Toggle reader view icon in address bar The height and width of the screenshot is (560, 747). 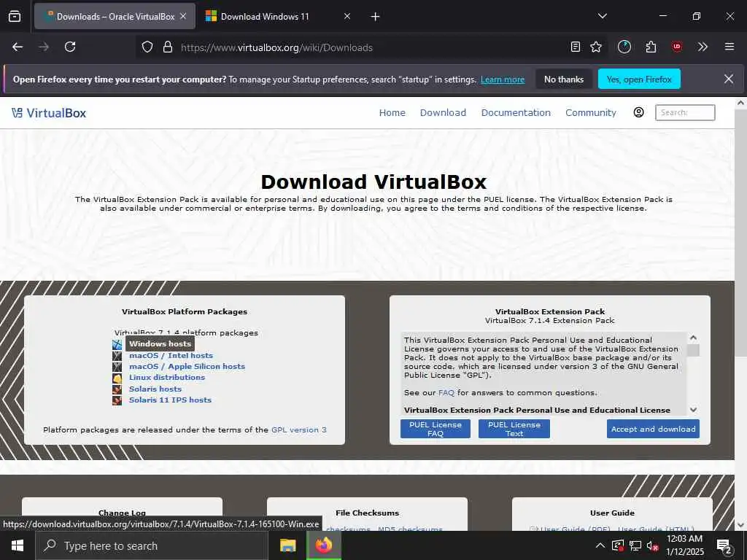tap(576, 47)
